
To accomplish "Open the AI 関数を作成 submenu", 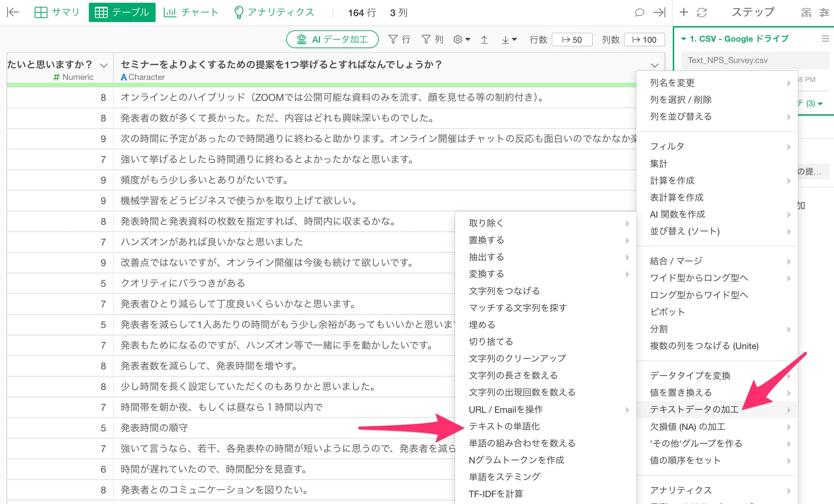I will (x=717, y=214).
